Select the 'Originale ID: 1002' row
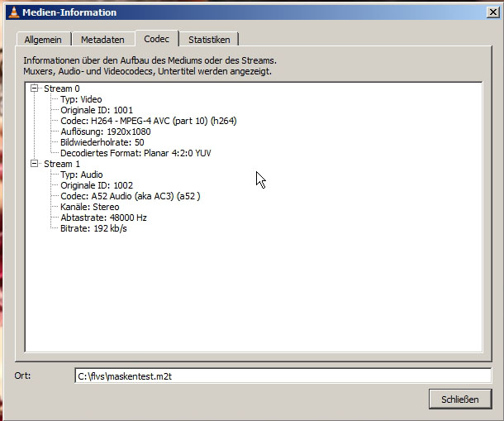 tap(97, 185)
